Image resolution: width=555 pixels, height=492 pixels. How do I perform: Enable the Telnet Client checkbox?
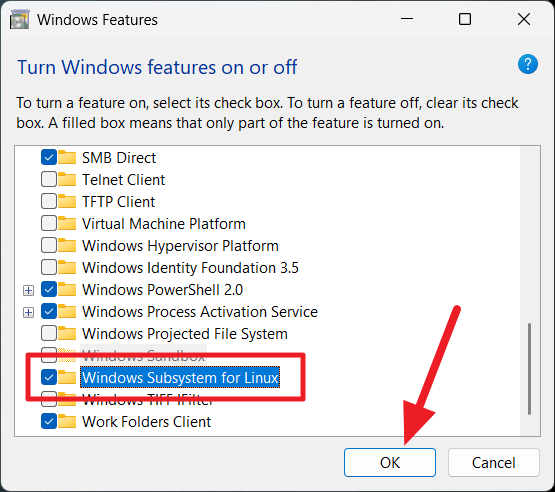(x=49, y=179)
